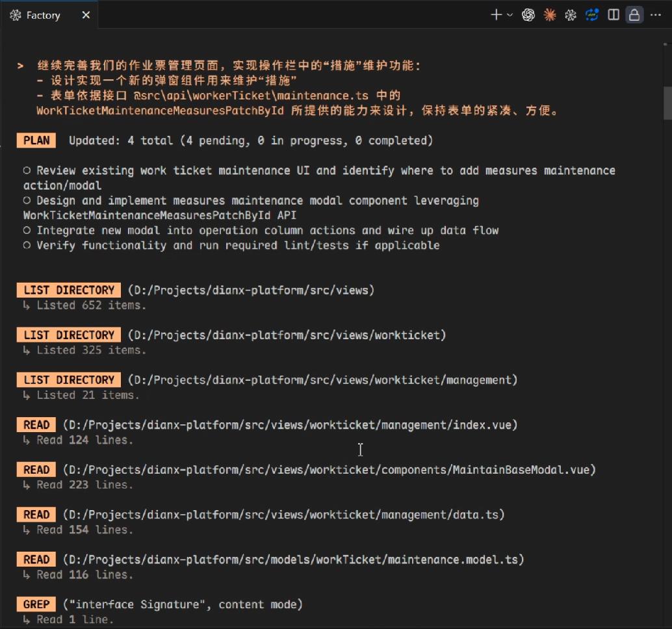The height and width of the screenshot is (629, 672).
Task: Toggle the lock group icon
Action: click(634, 15)
